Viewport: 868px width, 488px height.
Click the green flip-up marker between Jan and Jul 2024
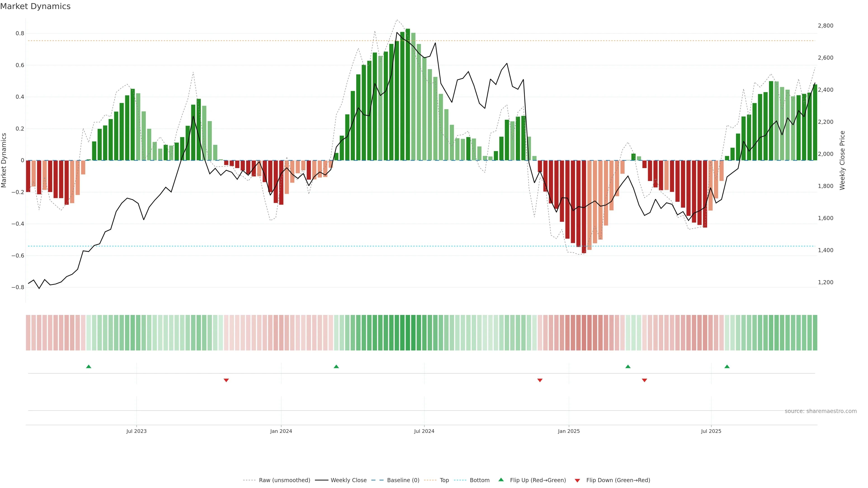click(336, 366)
